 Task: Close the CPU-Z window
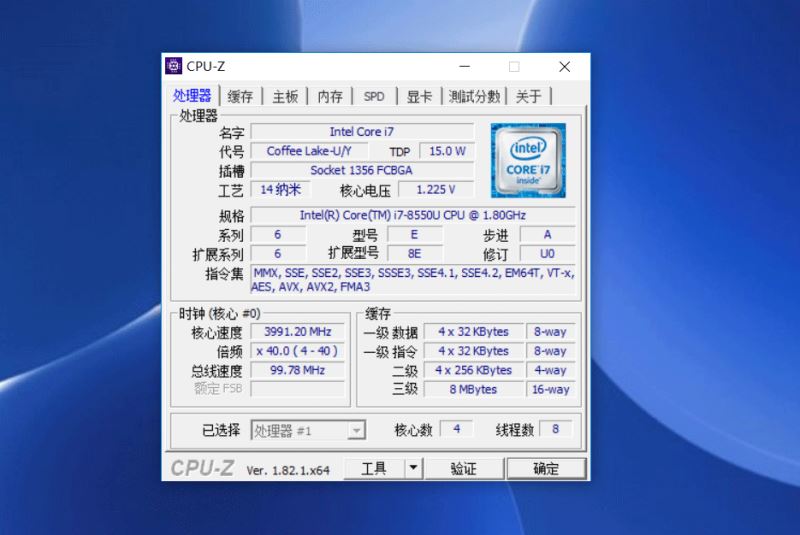pyautogui.click(x=564, y=67)
